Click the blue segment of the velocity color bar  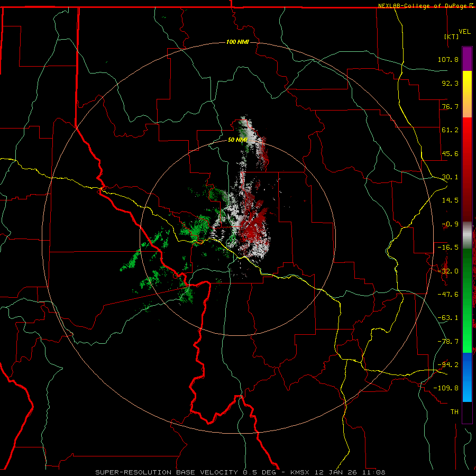point(467,377)
